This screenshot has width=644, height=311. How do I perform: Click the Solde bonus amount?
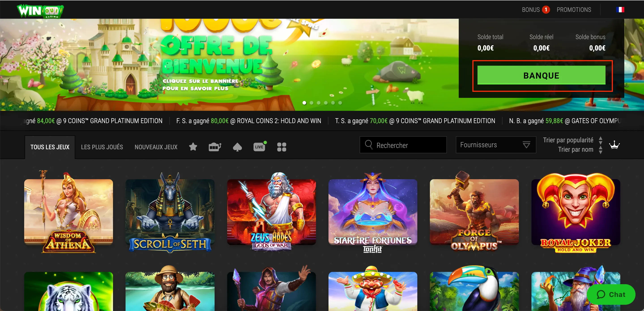click(597, 48)
